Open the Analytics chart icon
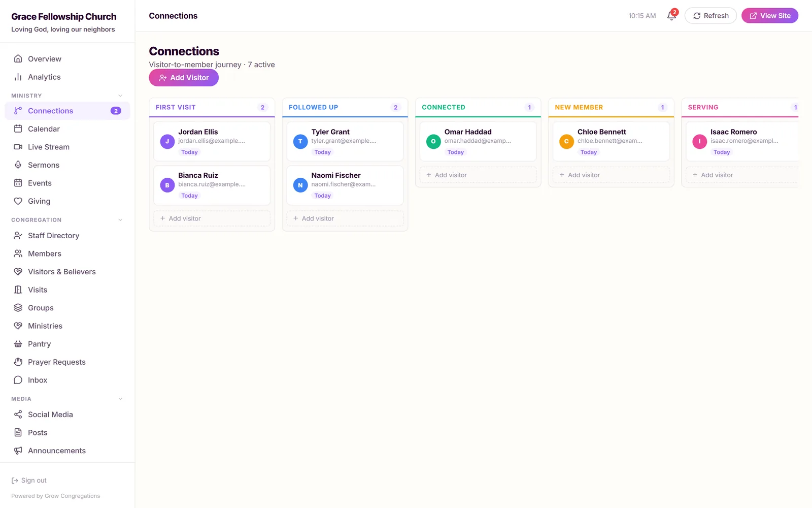 point(18,77)
